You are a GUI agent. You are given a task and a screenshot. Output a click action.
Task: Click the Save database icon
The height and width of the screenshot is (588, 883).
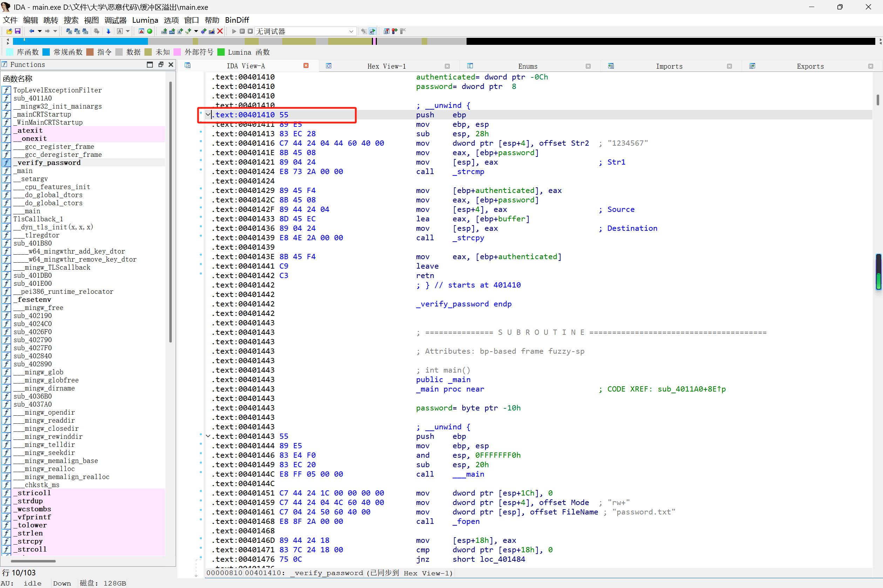pyautogui.click(x=18, y=31)
